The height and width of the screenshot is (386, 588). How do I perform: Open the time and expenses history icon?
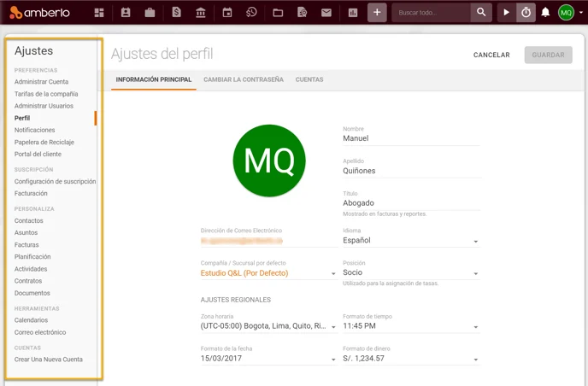tap(251, 13)
